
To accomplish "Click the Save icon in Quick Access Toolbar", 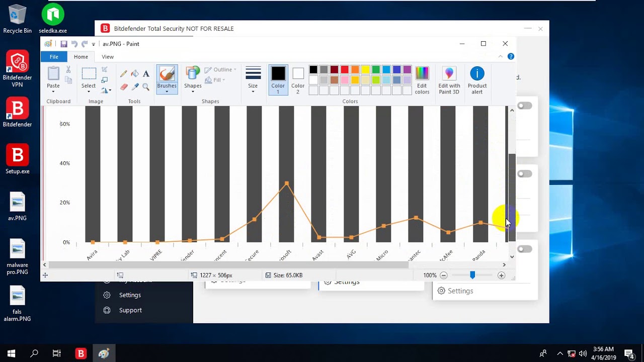I will pos(64,44).
